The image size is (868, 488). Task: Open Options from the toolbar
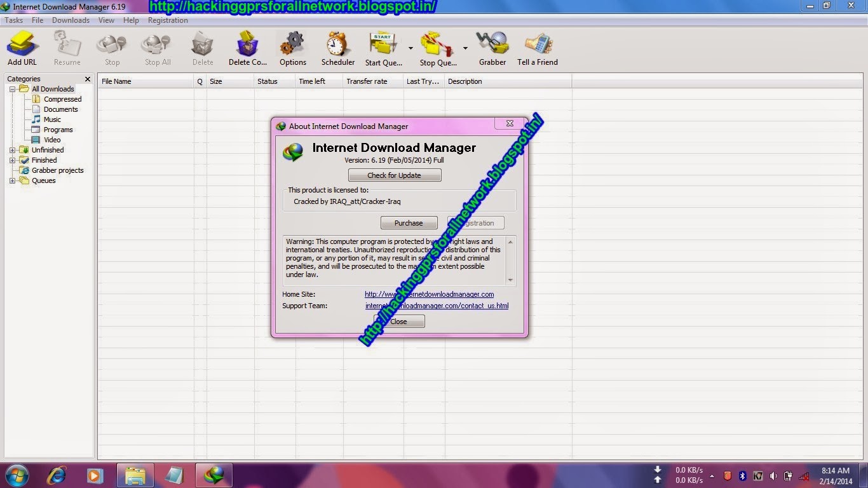click(x=293, y=49)
